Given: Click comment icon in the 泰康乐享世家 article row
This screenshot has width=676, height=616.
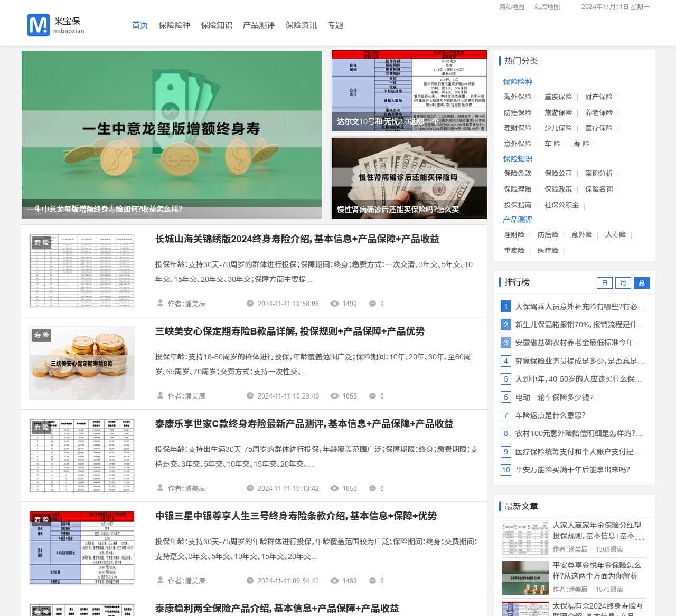Looking at the screenshot, I should point(372,488).
